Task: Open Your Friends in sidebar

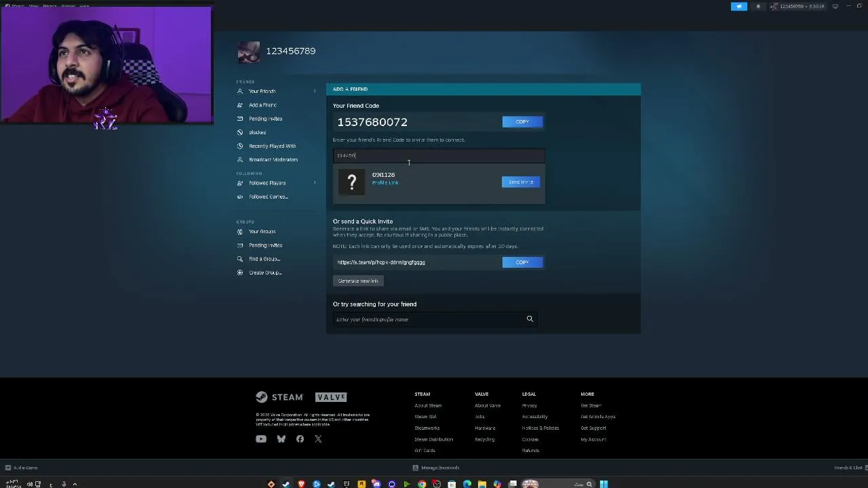Action: (262, 91)
